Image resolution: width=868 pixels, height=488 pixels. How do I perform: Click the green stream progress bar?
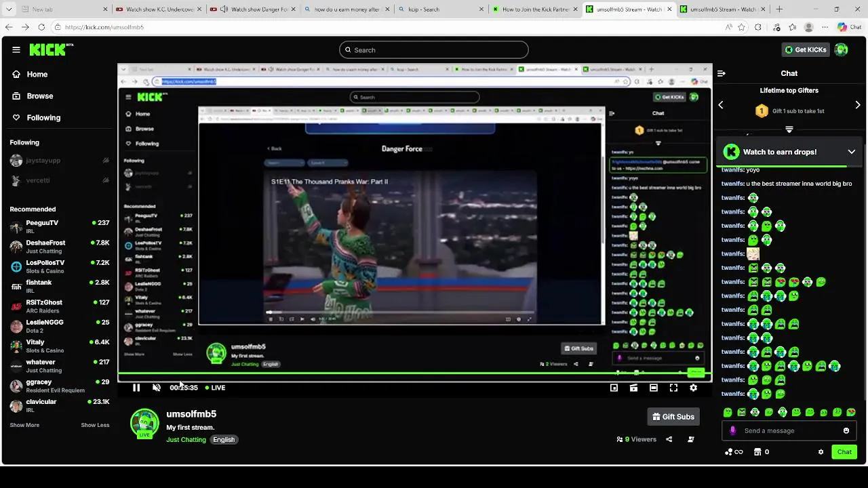(415, 374)
